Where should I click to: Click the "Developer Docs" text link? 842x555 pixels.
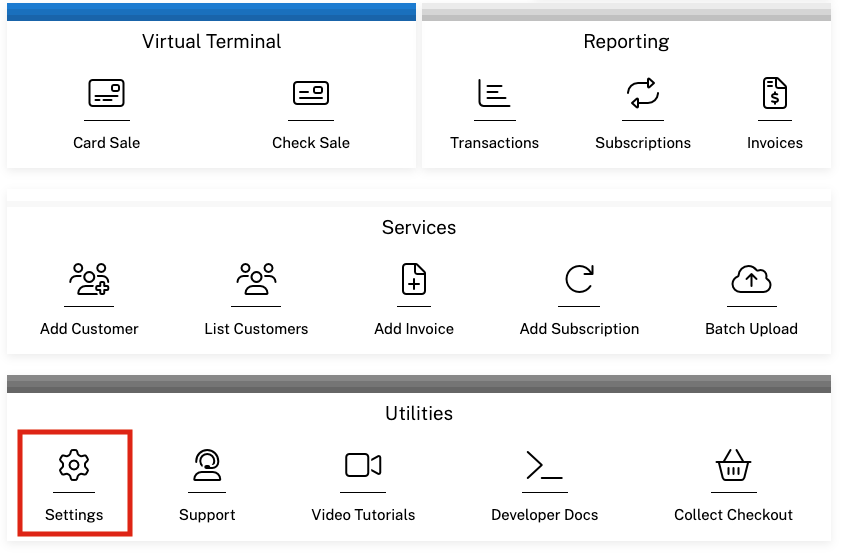tap(545, 515)
